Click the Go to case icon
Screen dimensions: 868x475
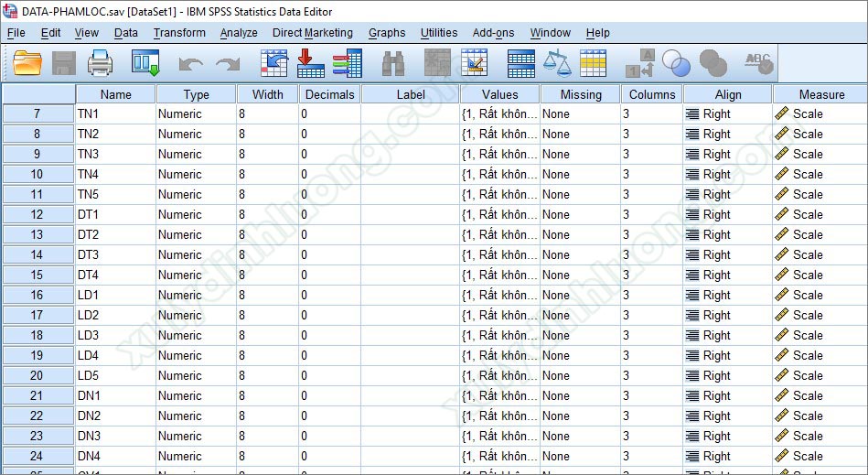coord(274,62)
